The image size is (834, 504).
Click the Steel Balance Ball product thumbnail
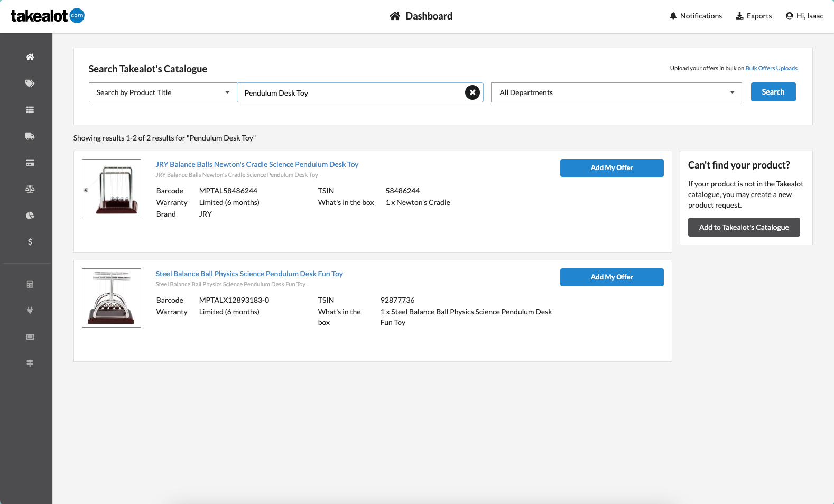[x=112, y=298]
